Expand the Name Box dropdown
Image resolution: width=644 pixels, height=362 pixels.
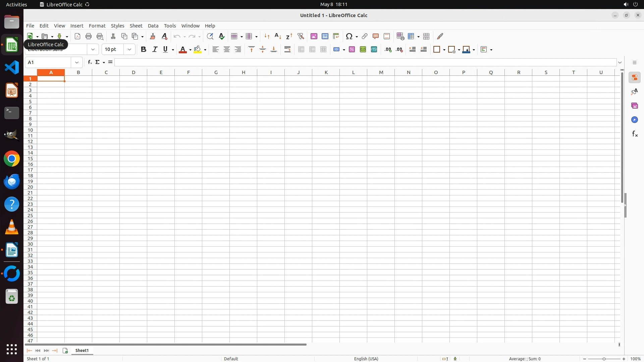tap(77, 62)
